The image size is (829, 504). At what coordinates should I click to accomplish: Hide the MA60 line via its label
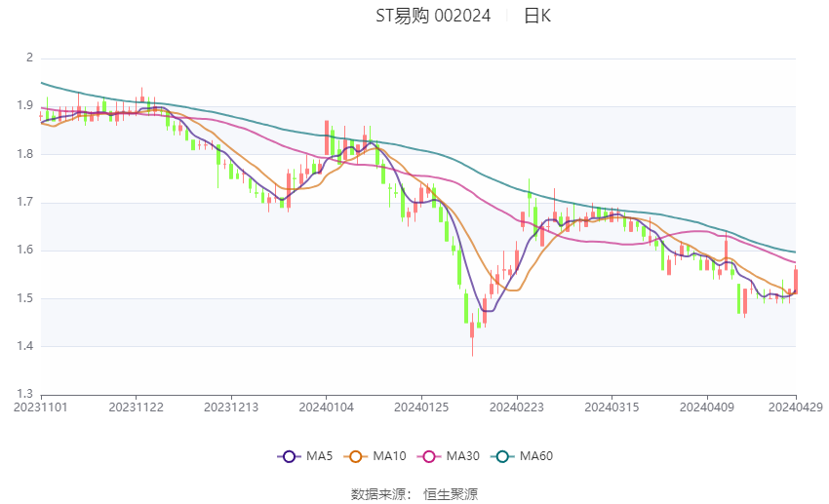536,456
